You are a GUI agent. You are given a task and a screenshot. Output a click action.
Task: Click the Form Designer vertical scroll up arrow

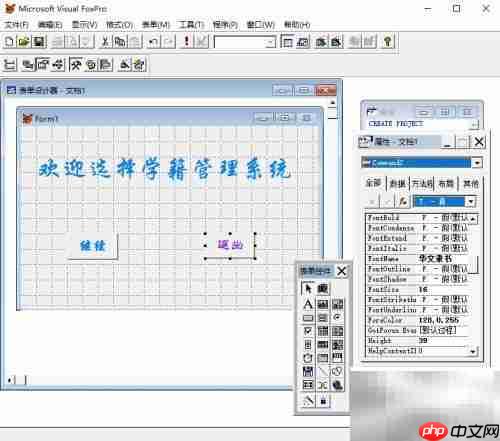coord(332,103)
